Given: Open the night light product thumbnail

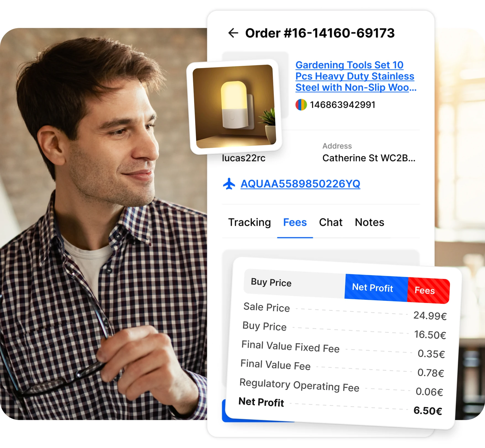Looking at the screenshot, I should [235, 106].
